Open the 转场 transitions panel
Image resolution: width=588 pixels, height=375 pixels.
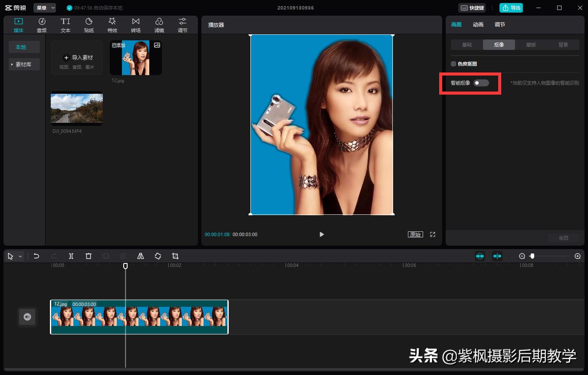136,25
